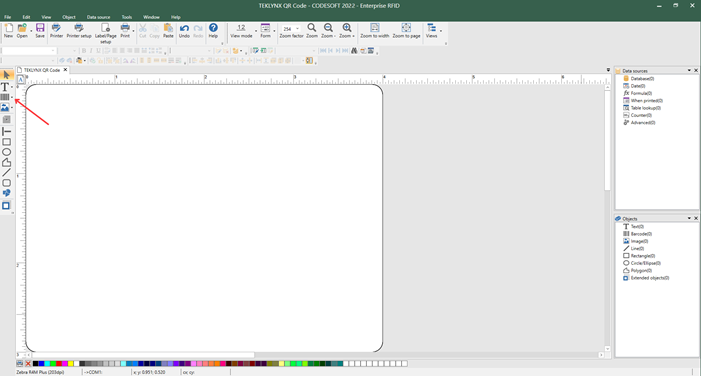The image size is (701, 376).
Task: Expand the Print button dropdown arrow
Action: coord(134,31)
